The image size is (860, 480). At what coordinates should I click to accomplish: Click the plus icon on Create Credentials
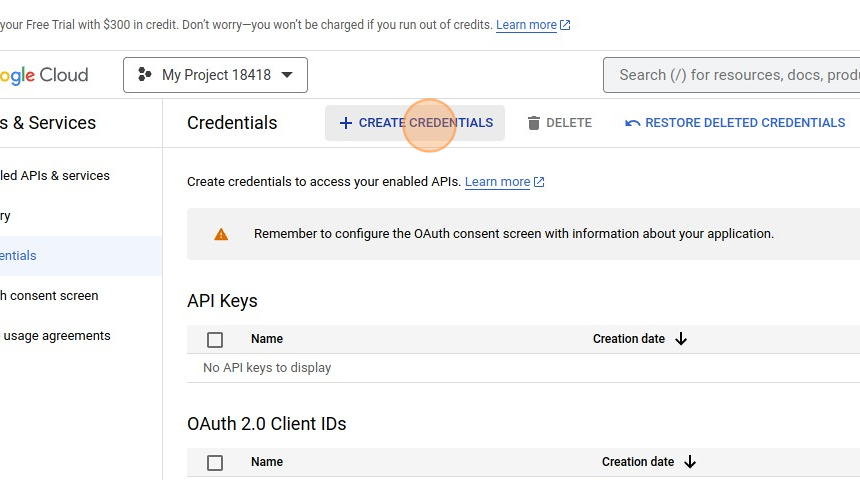pos(346,123)
